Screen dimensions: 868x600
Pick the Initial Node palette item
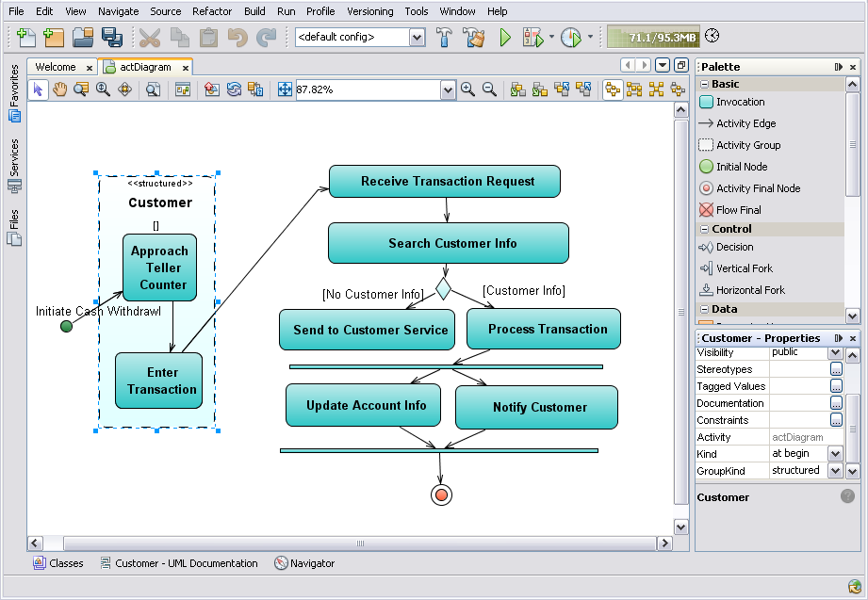[741, 167]
